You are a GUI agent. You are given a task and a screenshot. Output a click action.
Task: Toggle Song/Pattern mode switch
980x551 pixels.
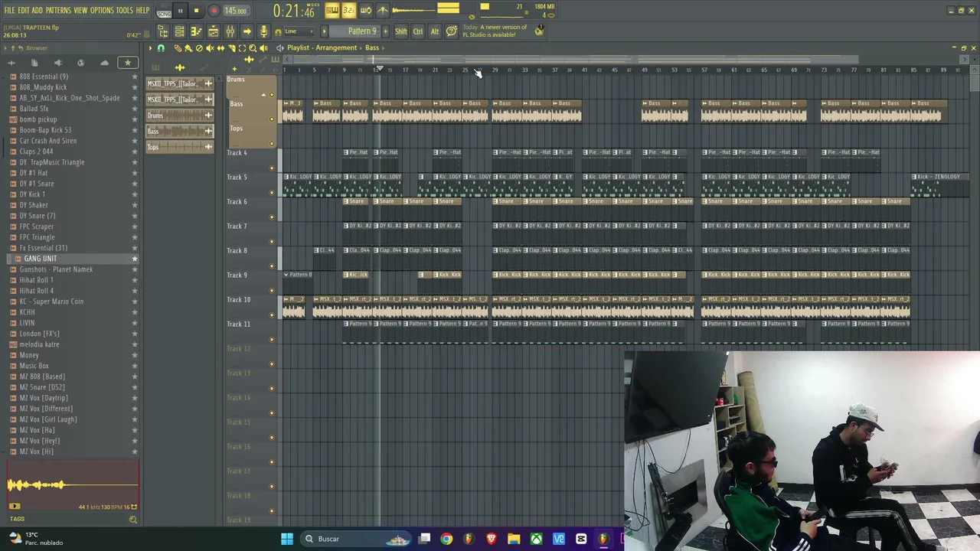(x=164, y=11)
